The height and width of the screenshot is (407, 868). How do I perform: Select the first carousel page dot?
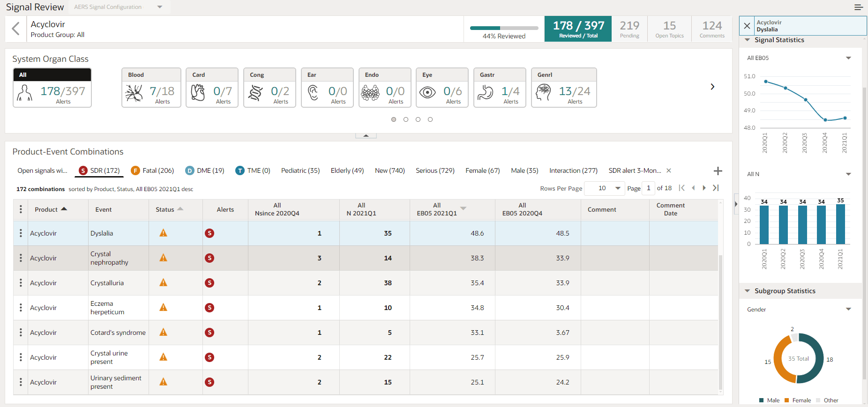coord(394,119)
